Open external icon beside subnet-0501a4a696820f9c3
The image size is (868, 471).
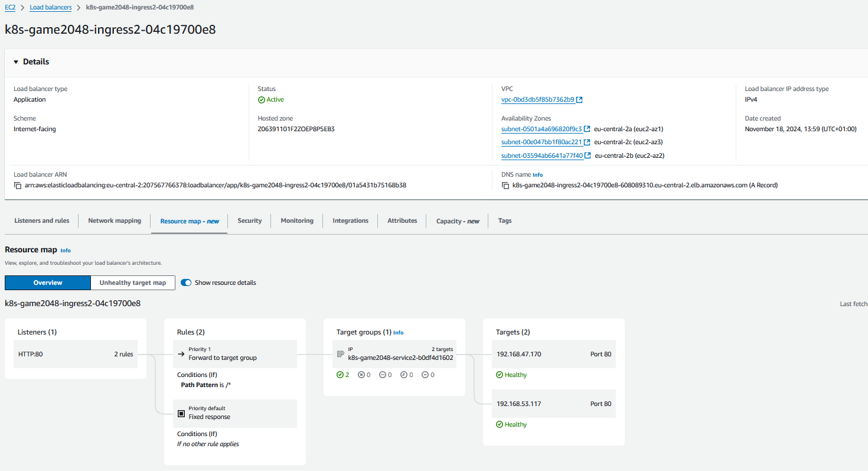588,129
